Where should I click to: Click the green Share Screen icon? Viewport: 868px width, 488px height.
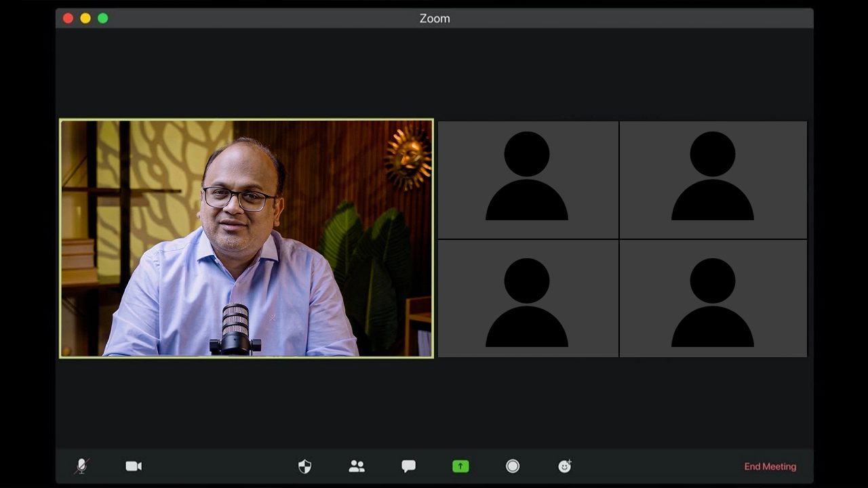(x=460, y=466)
